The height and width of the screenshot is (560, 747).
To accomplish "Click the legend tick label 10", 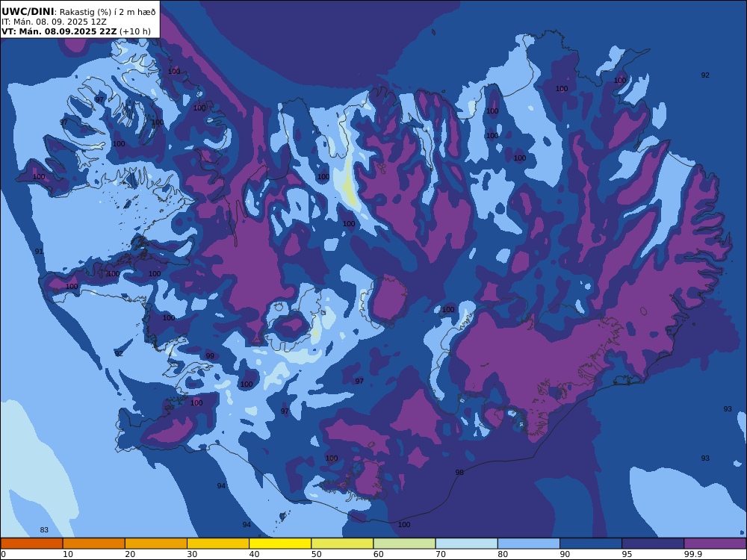I will 68,554.
